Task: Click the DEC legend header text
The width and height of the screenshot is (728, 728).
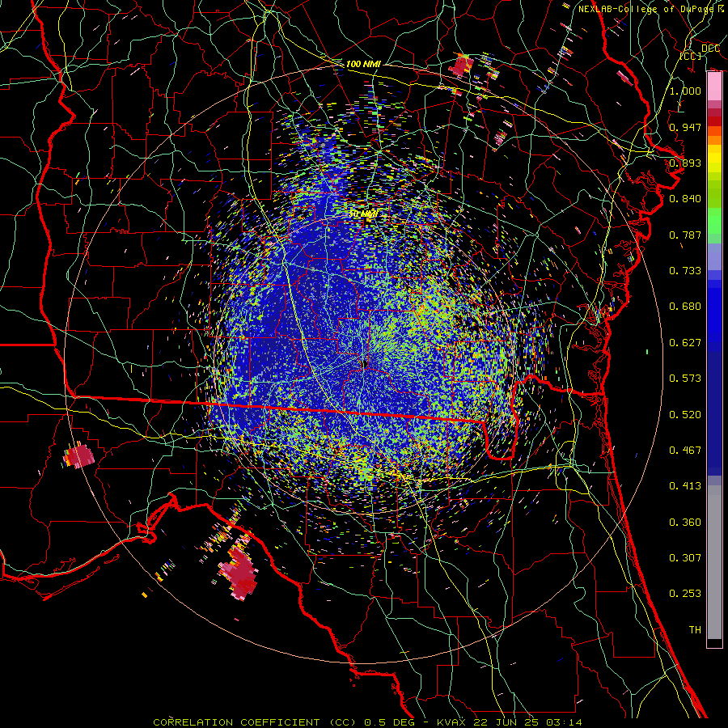Action: pos(710,49)
